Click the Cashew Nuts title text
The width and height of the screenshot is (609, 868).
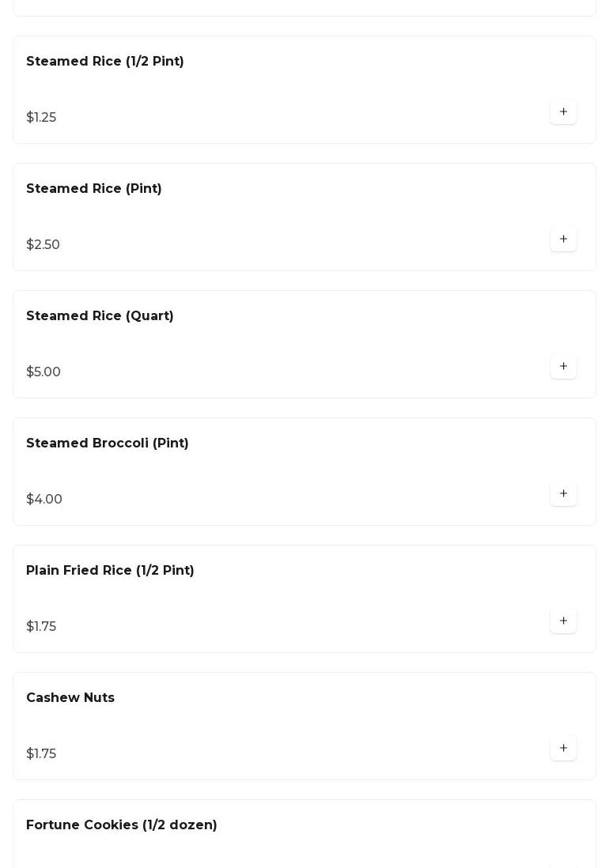(70, 698)
